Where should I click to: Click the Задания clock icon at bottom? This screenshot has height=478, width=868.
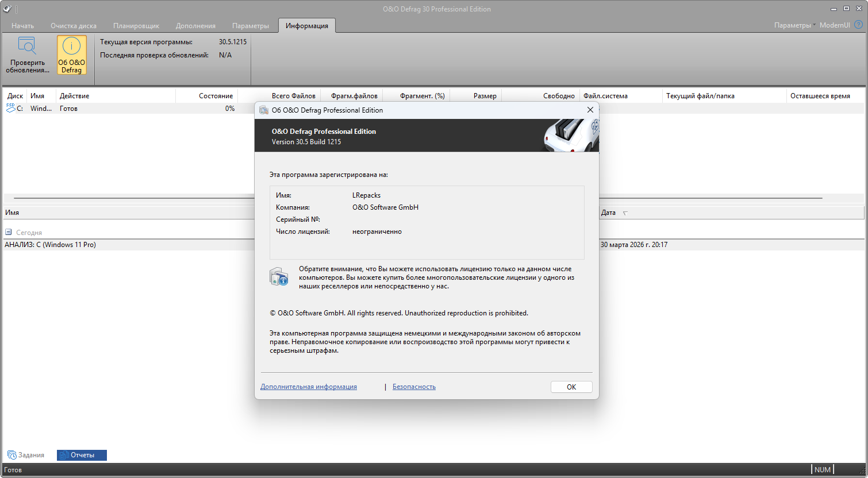tap(11, 455)
